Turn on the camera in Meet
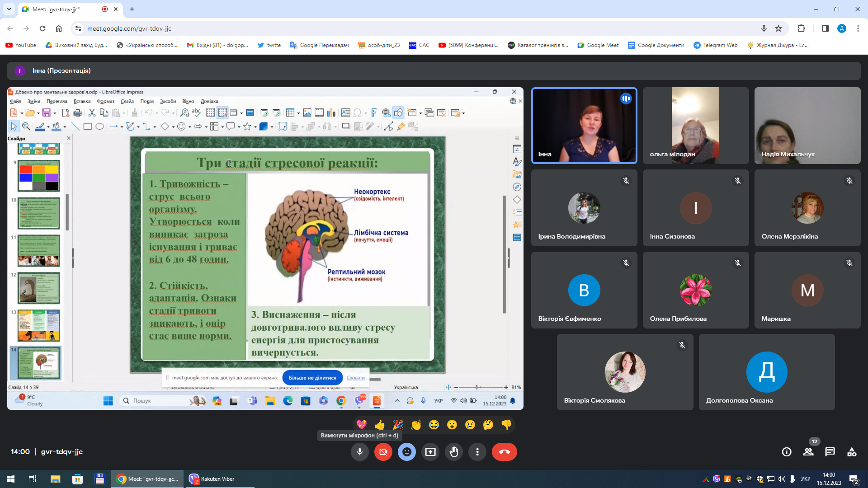The height and width of the screenshot is (488, 868). point(383,452)
